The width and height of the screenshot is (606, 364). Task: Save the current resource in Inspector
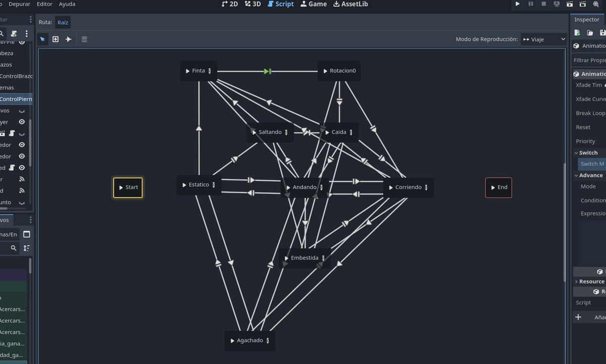tap(602, 33)
